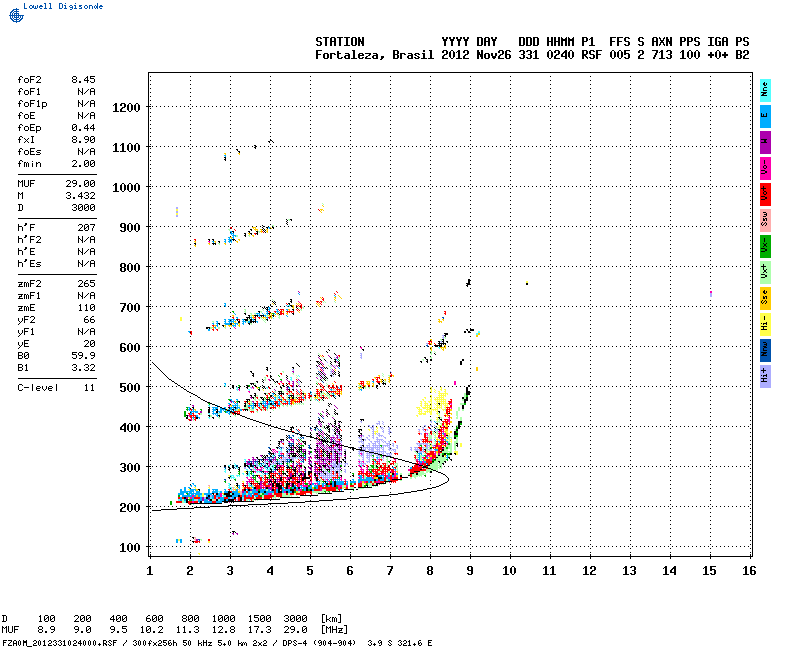The height and width of the screenshot is (650, 800).
Task: Click the "1500" distance table value
Action: tap(260, 619)
